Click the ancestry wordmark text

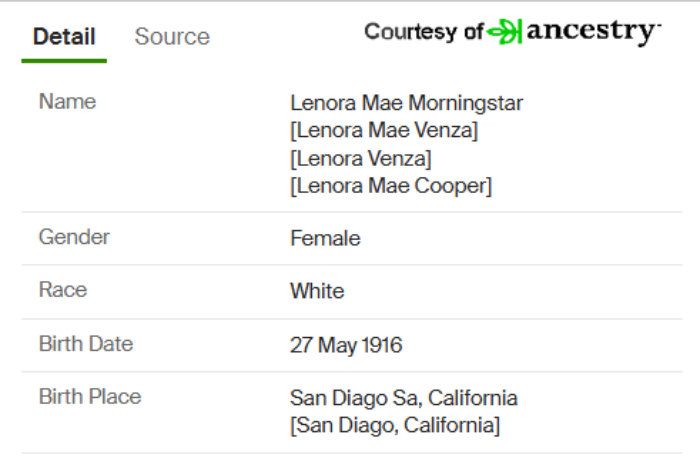(594, 32)
